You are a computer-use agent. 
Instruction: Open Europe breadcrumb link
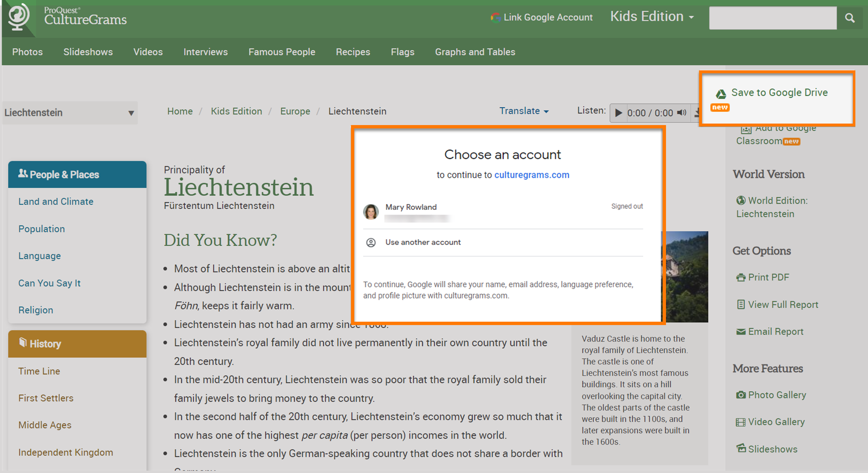tap(295, 111)
